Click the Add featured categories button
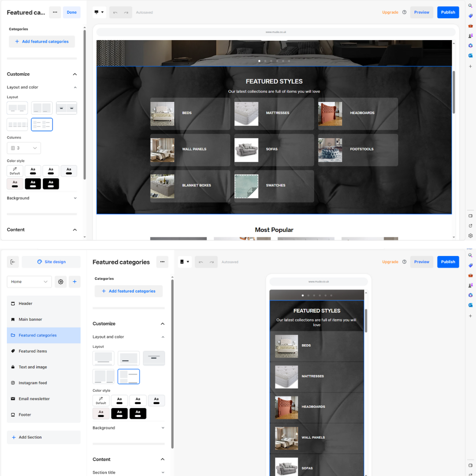The width and height of the screenshot is (476, 476). tap(41, 41)
